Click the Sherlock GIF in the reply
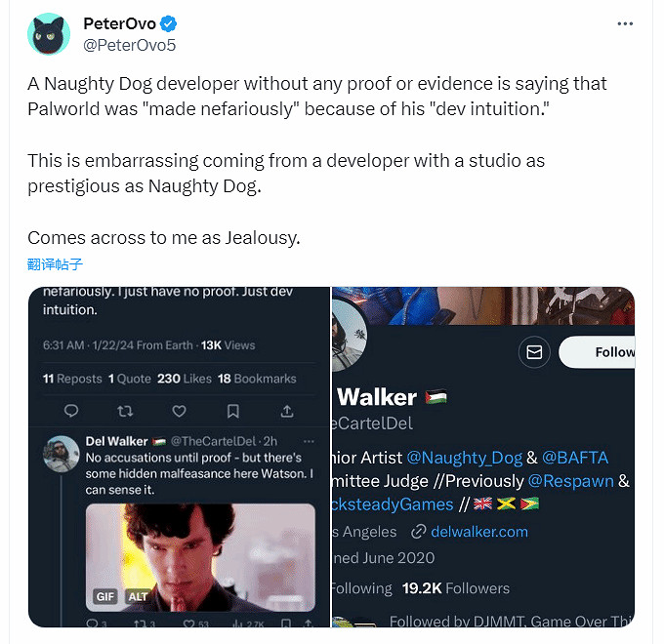664x644 pixels. click(x=200, y=551)
